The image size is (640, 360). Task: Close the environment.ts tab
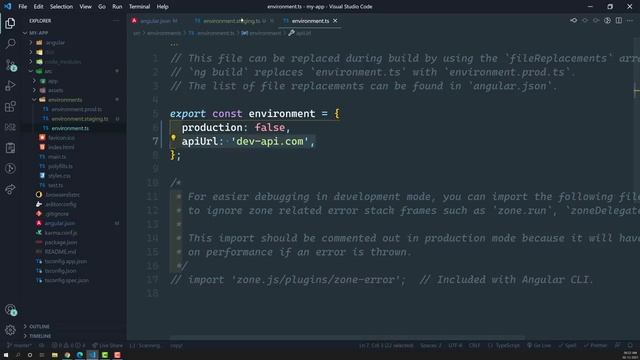pyautogui.click(x=335, y=21)
